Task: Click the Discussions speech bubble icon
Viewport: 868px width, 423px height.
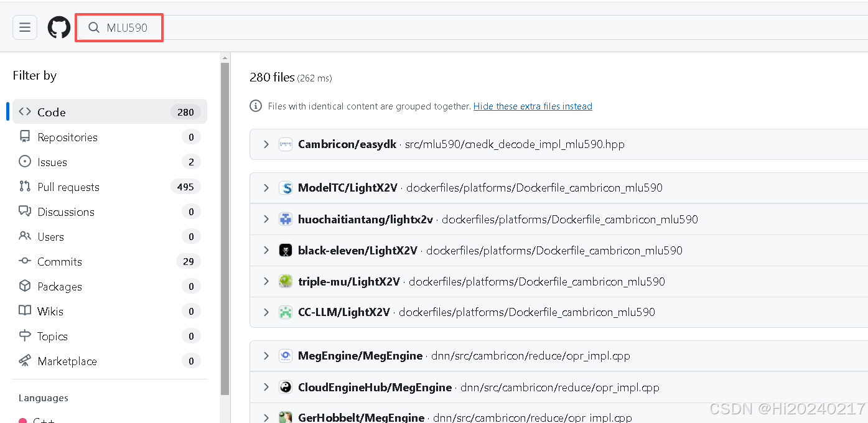Action: [25, 211]
